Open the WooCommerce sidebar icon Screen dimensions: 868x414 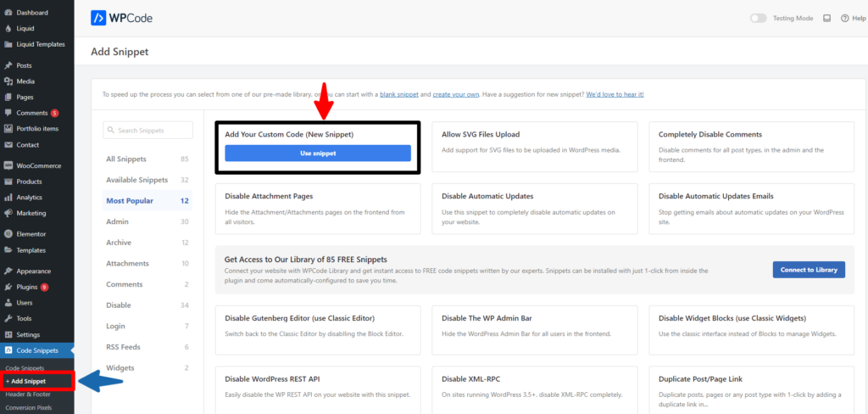tap(8, 165)
